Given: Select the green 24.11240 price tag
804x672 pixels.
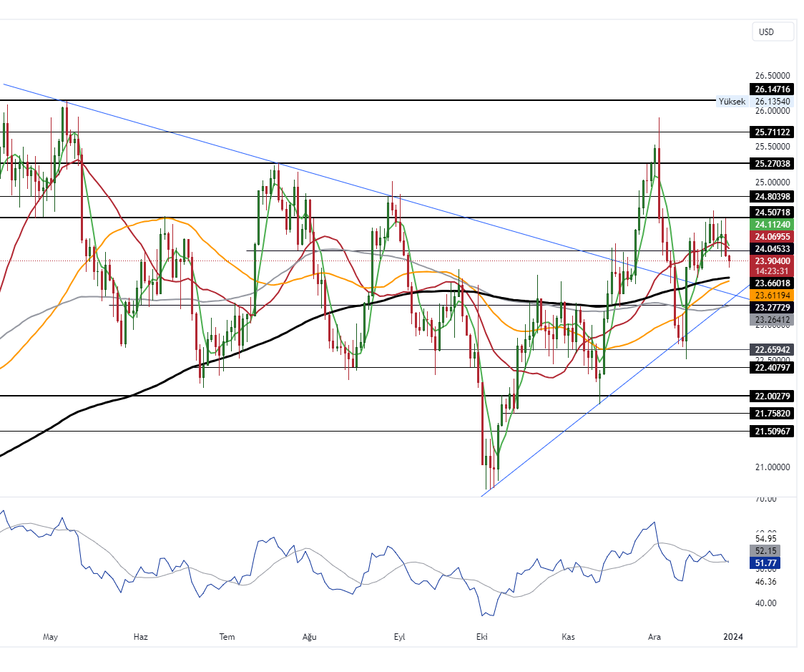Looking at the screenshot, I should (772, 225).
